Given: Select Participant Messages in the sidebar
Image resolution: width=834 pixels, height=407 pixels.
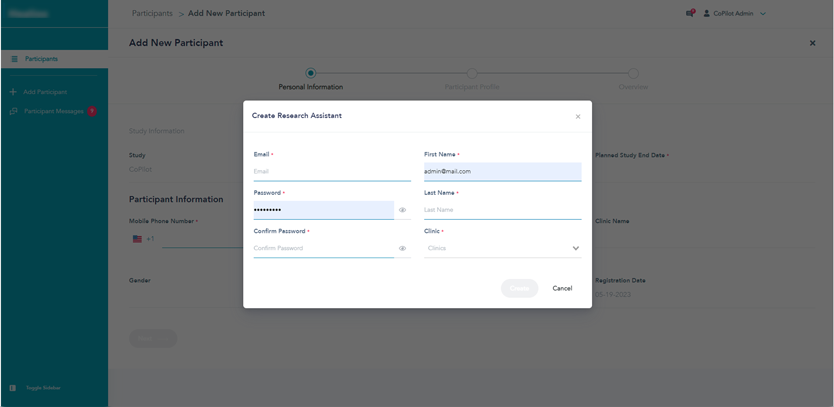Looking at the screenshot, I should pos(54,111).
